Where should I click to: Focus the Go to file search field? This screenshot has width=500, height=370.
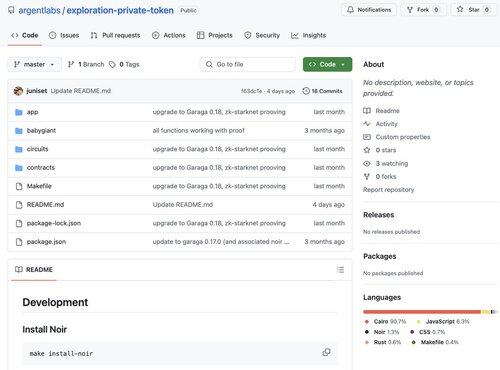tap(248, 64)
